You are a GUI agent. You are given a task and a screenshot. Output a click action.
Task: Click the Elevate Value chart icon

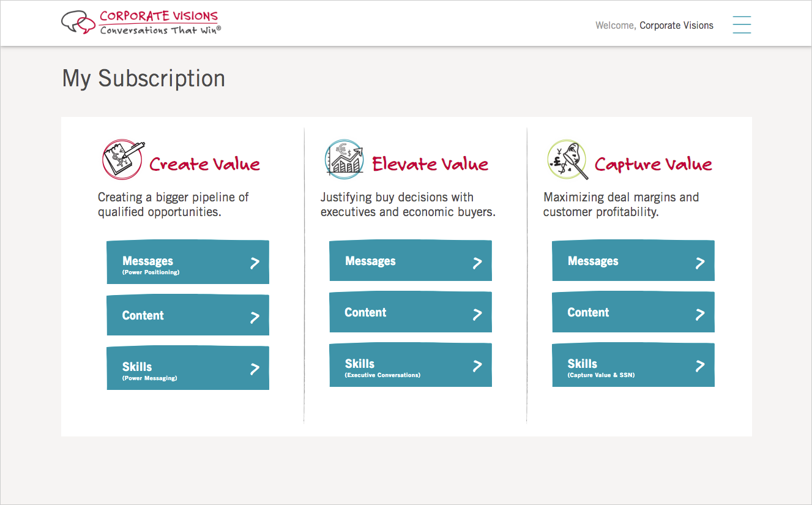click(345, 159)
